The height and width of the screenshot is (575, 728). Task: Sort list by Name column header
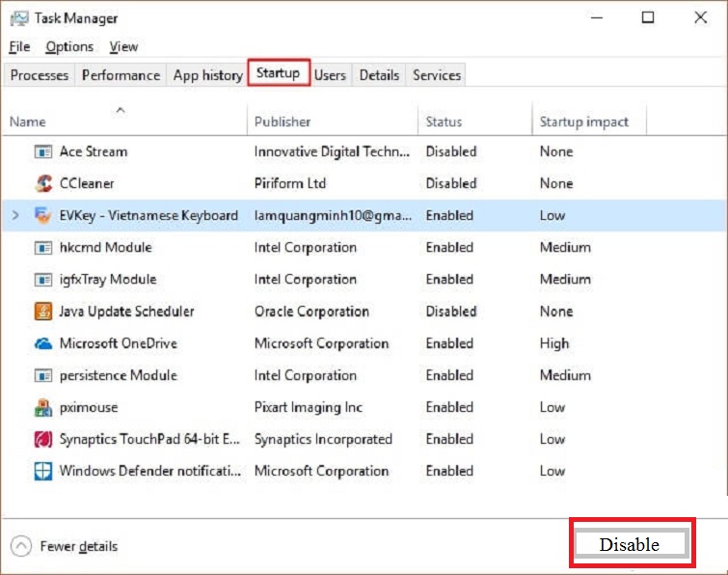pyautogui.click(x=28, y=123)
